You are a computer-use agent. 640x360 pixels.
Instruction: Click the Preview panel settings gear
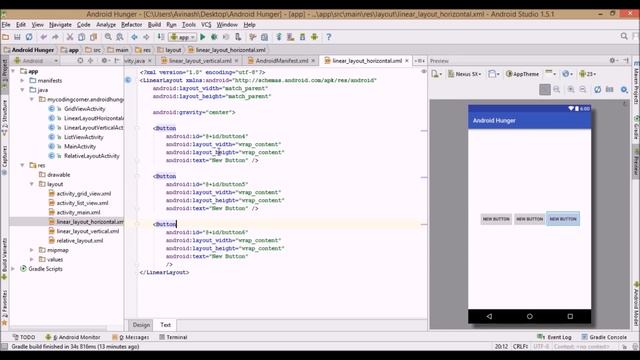[613, 60]
